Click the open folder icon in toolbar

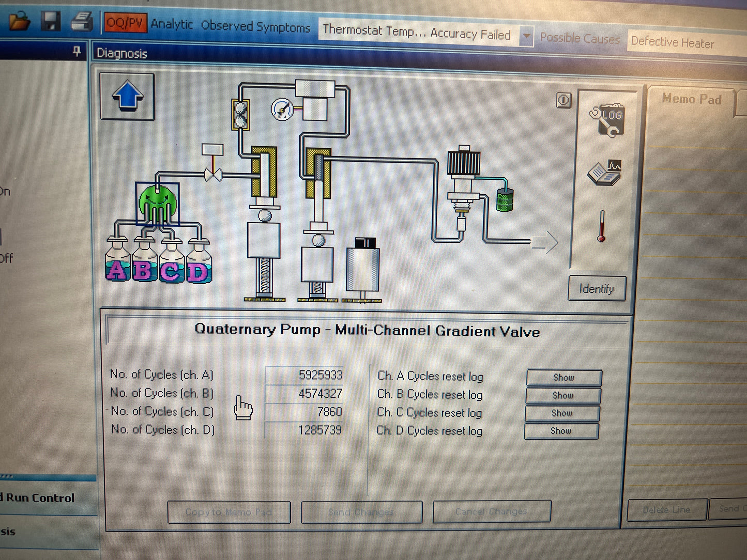tap(20, 21)
